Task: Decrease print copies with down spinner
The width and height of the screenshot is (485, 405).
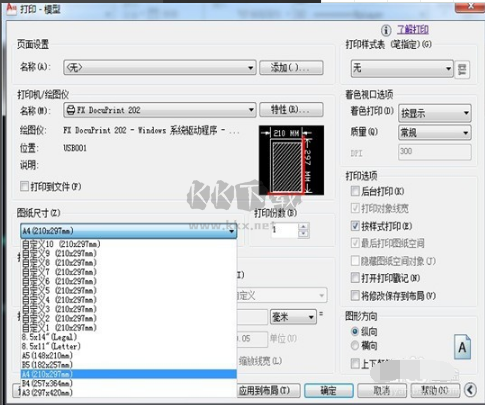Action: 303,233
